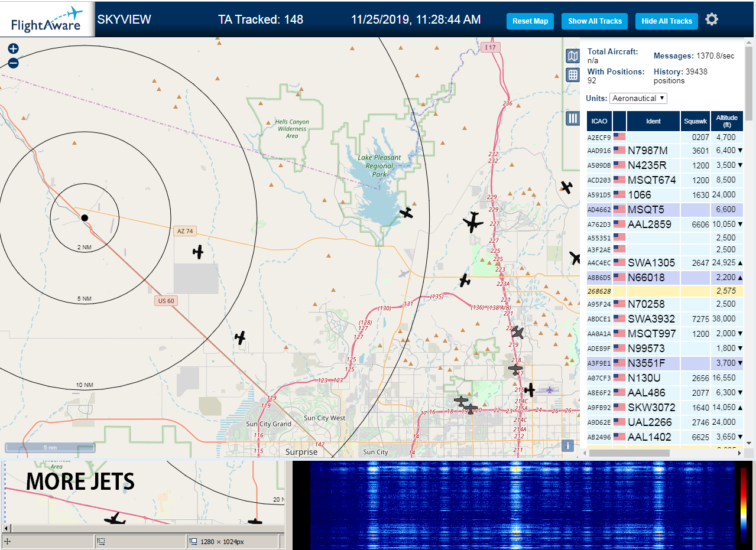Select the 1066 ident row
Image resolution: width=756 pixels, height=550 pixels.
665,195
